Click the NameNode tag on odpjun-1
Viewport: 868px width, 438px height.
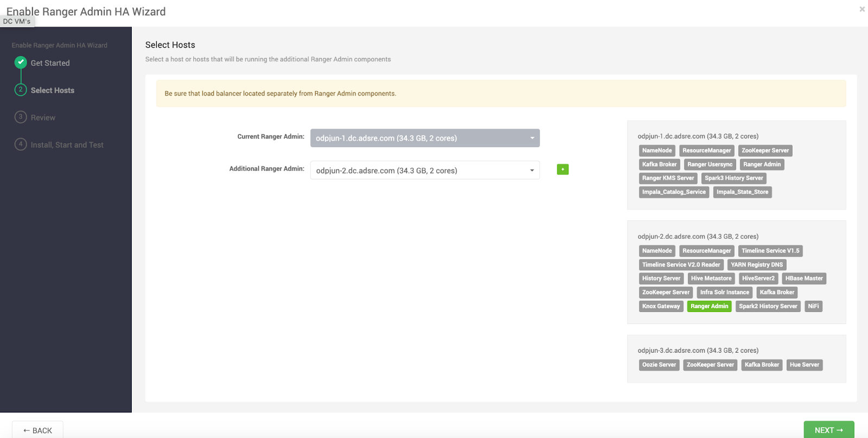(657, 150)
